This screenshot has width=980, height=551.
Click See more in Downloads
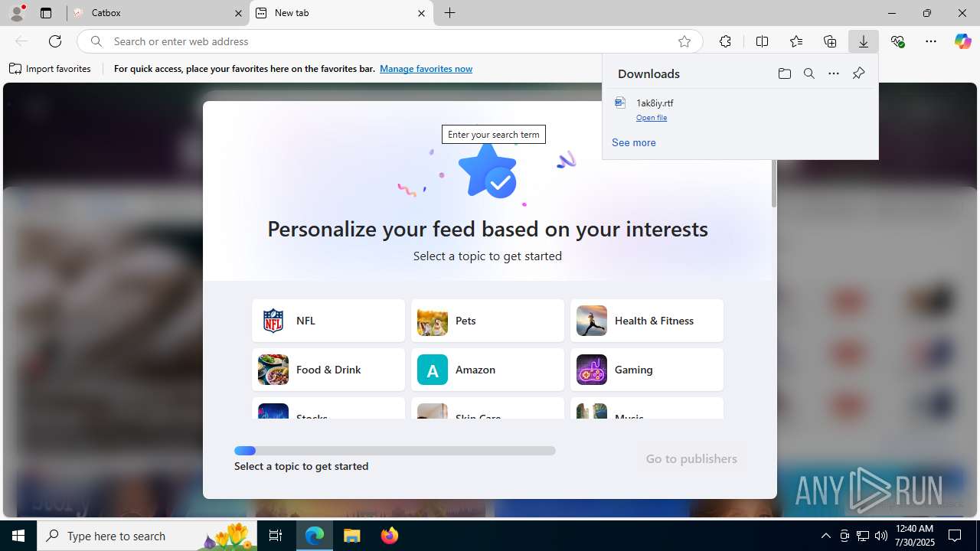pyautogui.click(x=633, y=142)
